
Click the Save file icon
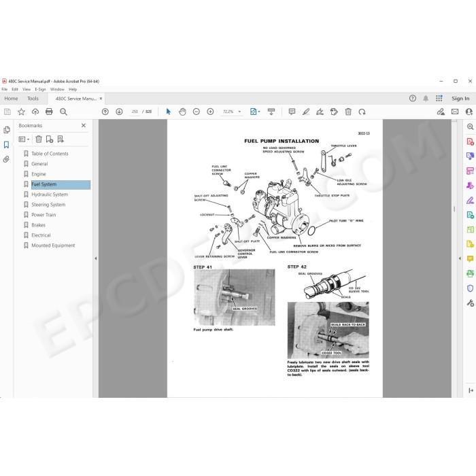point(7,112)
